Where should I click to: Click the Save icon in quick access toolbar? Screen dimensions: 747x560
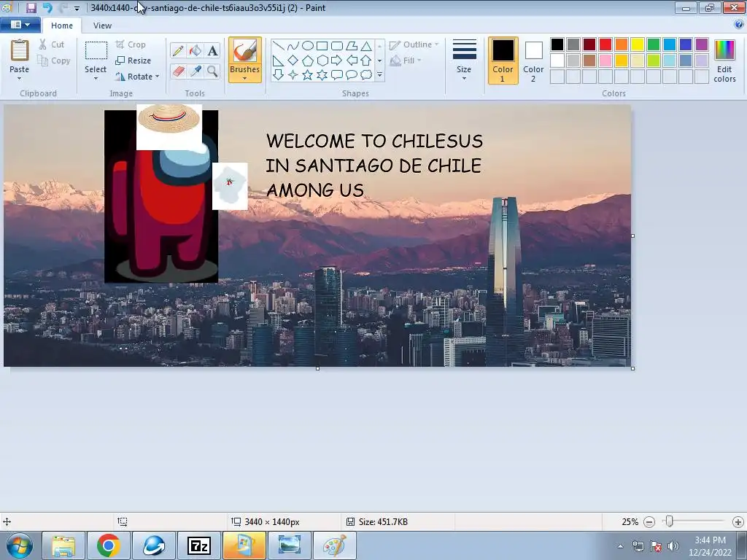click(x=31, y=7)
